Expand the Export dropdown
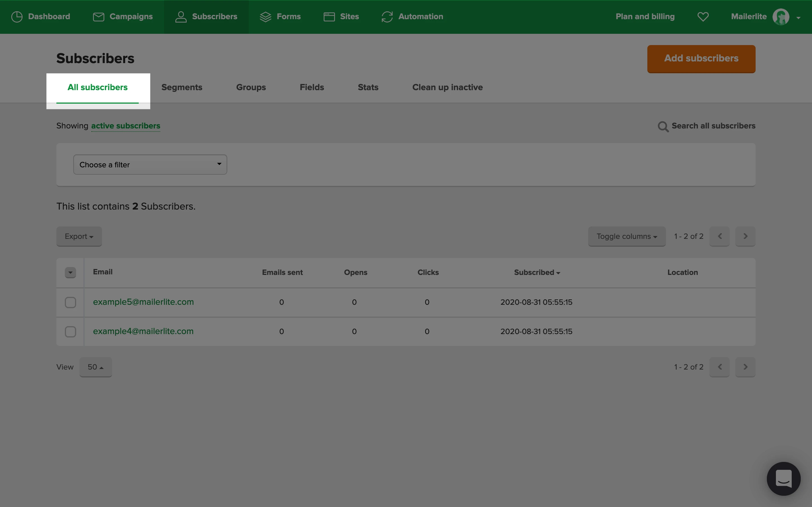The width and height of the screenshot is (812, 507). 79,236
